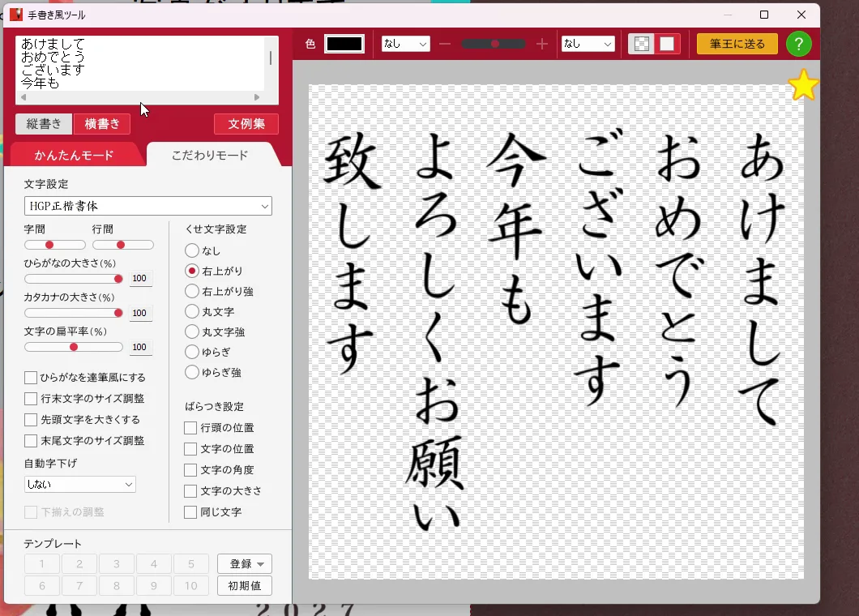Open the 自動字下げ しない dropdown
Screen dimensions: 859x616
[x=80, y=484]
